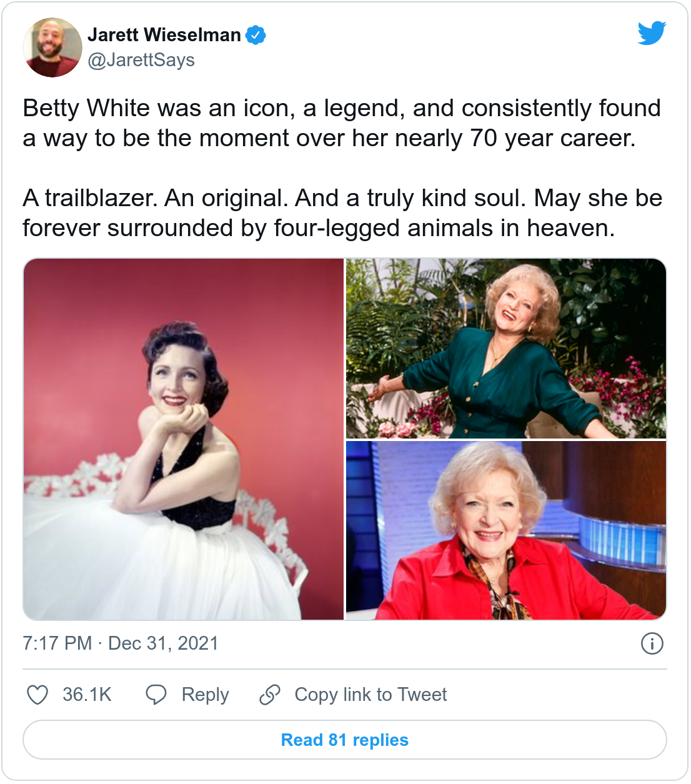Select Copy link to Tweet text
This screenshot has height=784, width=691.
(370, 695)
